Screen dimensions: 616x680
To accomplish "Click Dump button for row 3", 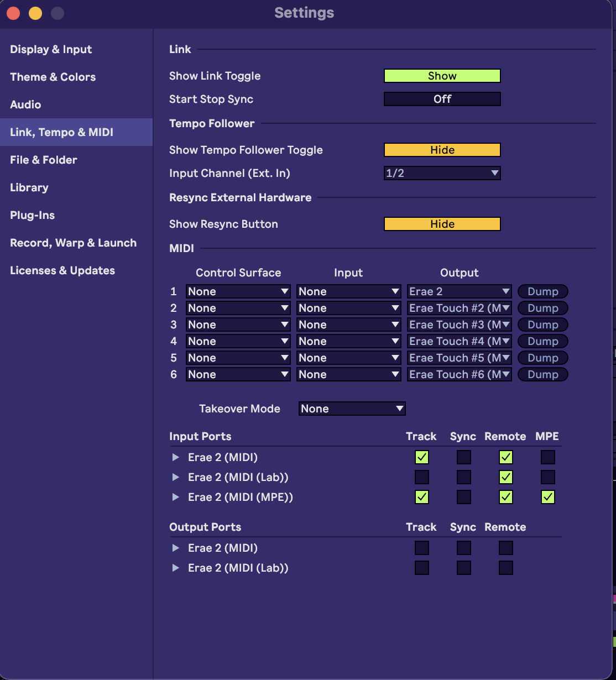I will [x=543, y=325].
